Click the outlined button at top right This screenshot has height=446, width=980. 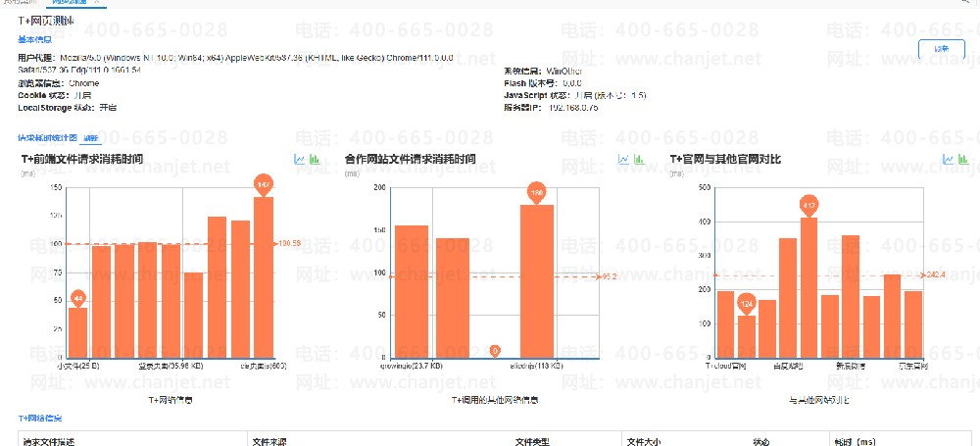pos(941,49)
